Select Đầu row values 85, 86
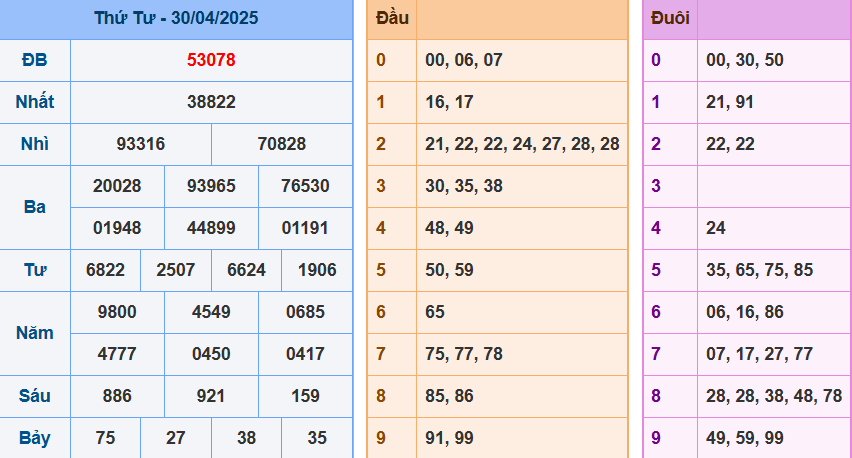The image size is (852, 458). click(x=449, y=396)
